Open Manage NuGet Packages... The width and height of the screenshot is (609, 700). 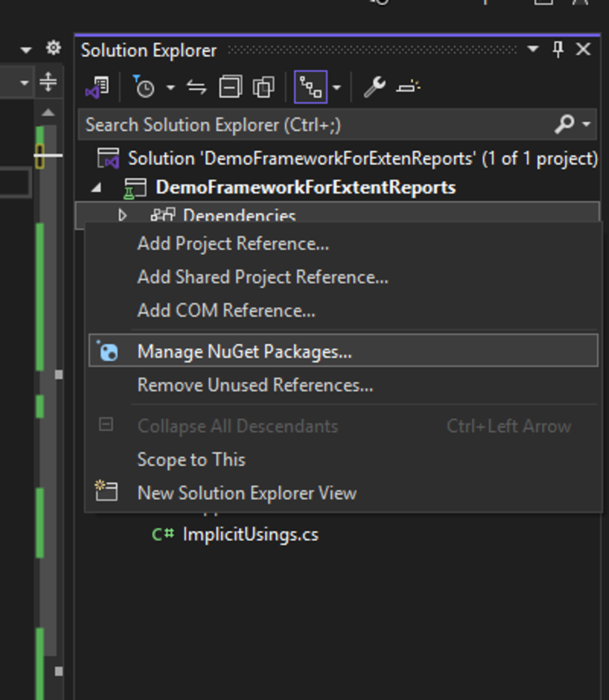coord(343,351)
